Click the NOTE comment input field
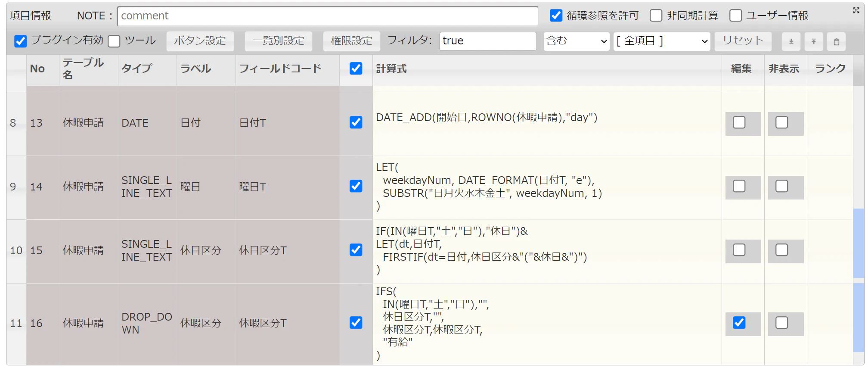 click(x=328, y=16)
